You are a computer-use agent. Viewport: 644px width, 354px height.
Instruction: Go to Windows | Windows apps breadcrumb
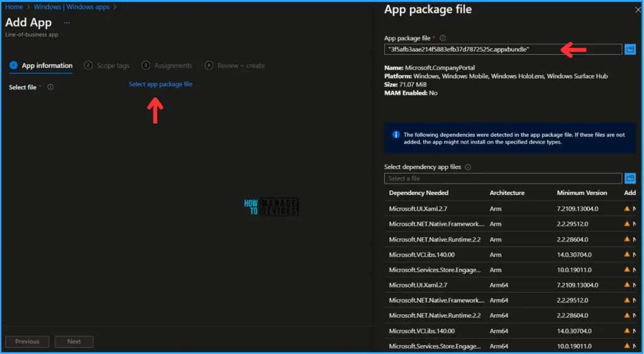coord(72,7)
